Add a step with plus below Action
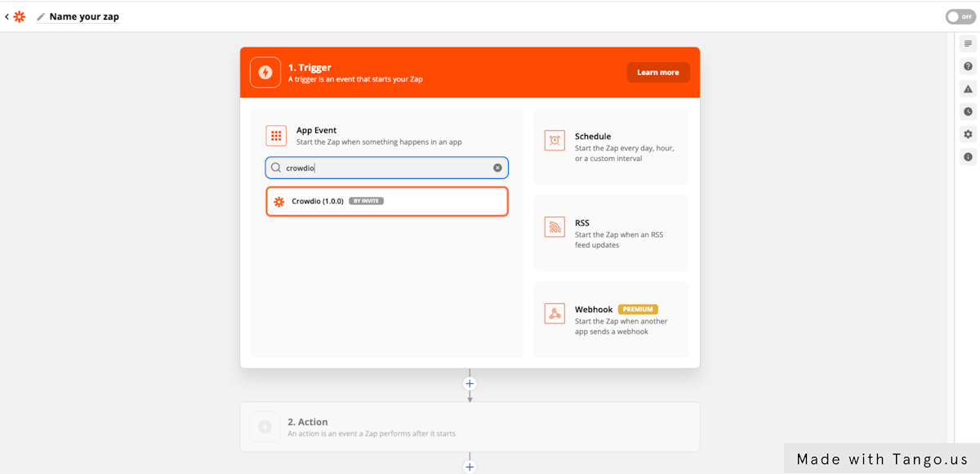This screenshot has height=474, width=980. (x=470, y=467)
